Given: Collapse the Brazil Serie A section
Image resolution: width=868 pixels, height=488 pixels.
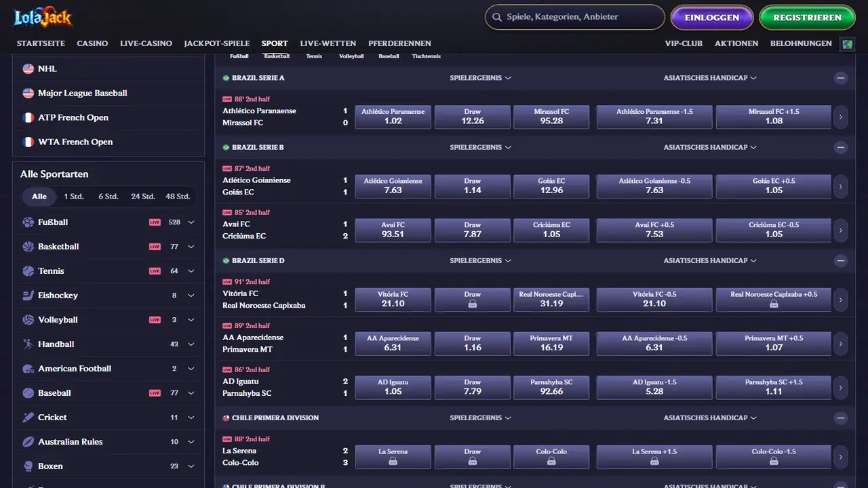Looking at the screenshot, I should (841, 78).
